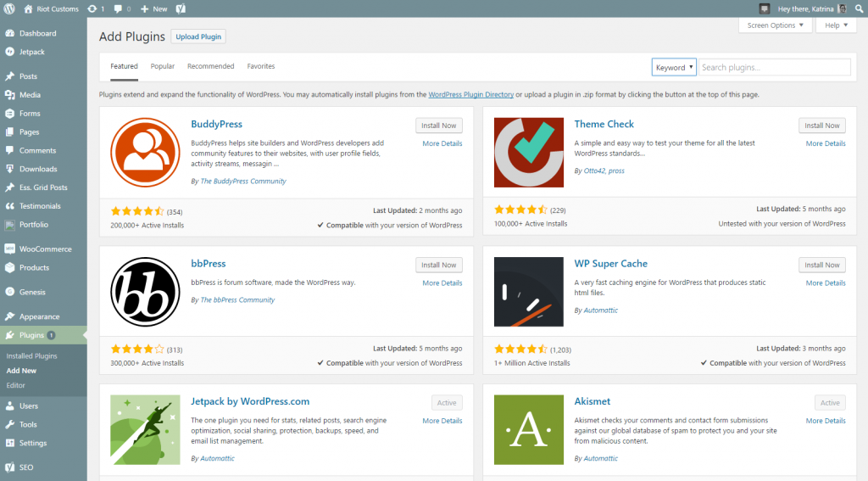Open the Appearance brush icon

click(10, 316)
